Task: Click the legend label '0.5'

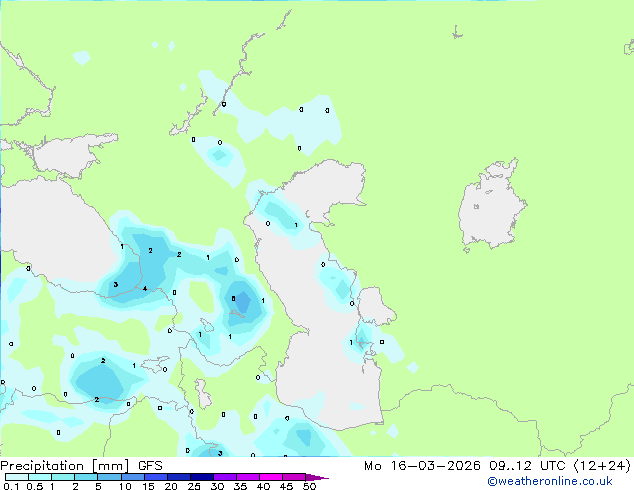Action: [x=35, y=486]
